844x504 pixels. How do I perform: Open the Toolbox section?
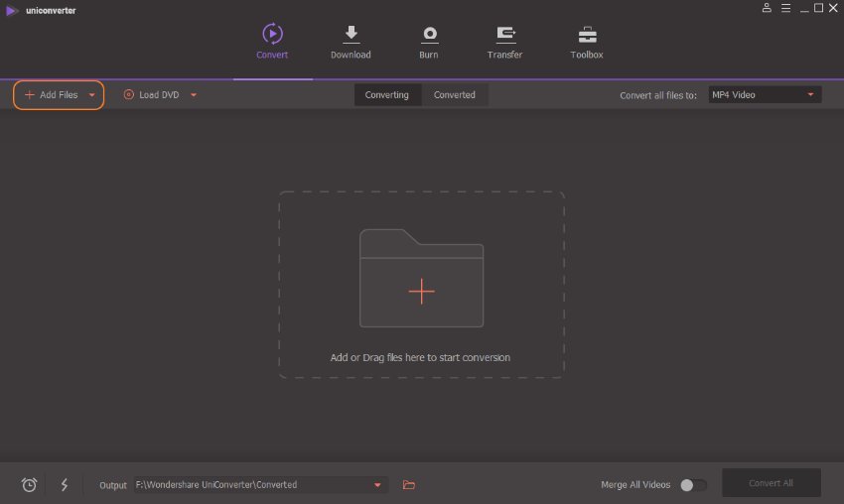(x=587, y=41)
